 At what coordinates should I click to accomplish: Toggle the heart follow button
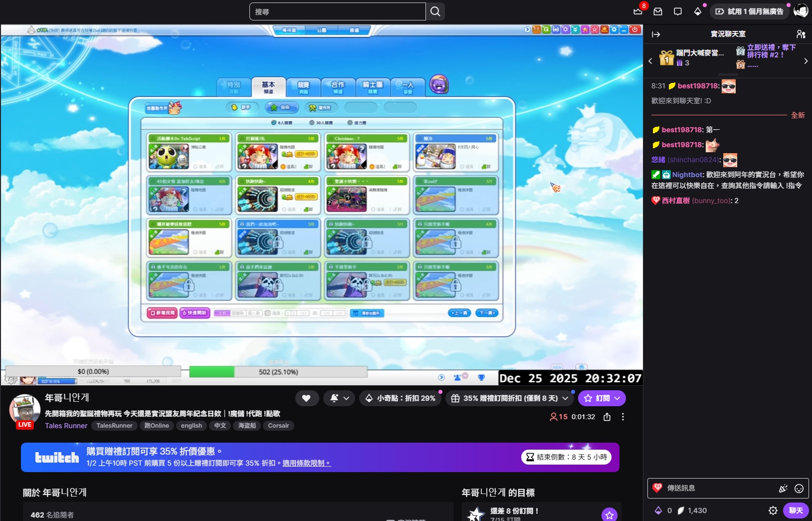306,398
